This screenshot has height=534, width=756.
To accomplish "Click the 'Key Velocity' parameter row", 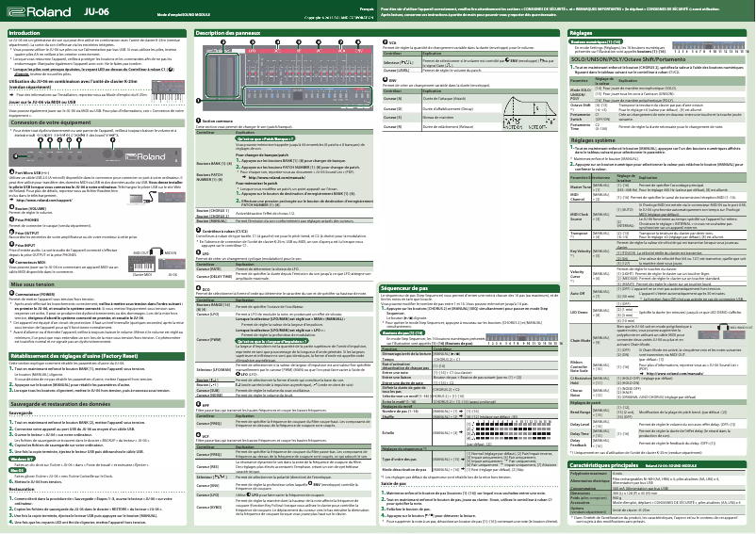I will [x=658, y=252].
